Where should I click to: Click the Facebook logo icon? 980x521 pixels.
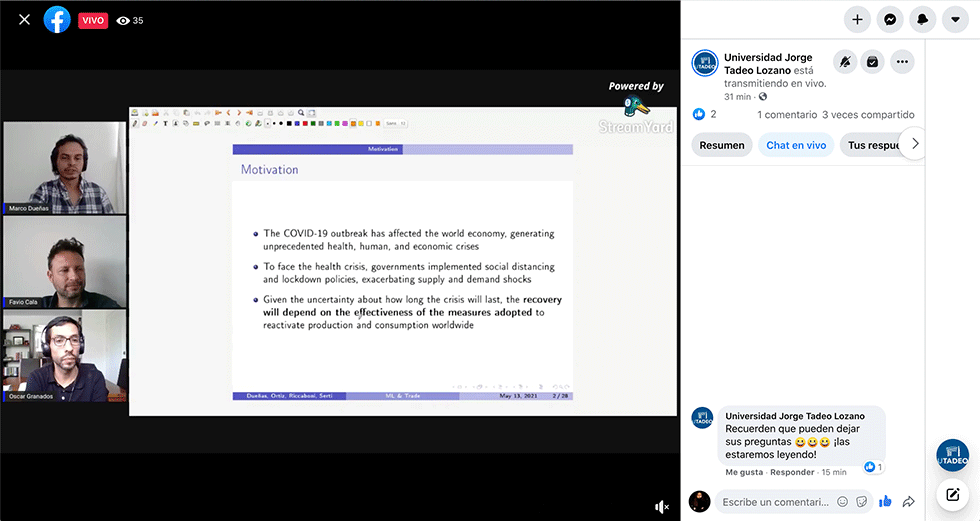pos(57,19)
